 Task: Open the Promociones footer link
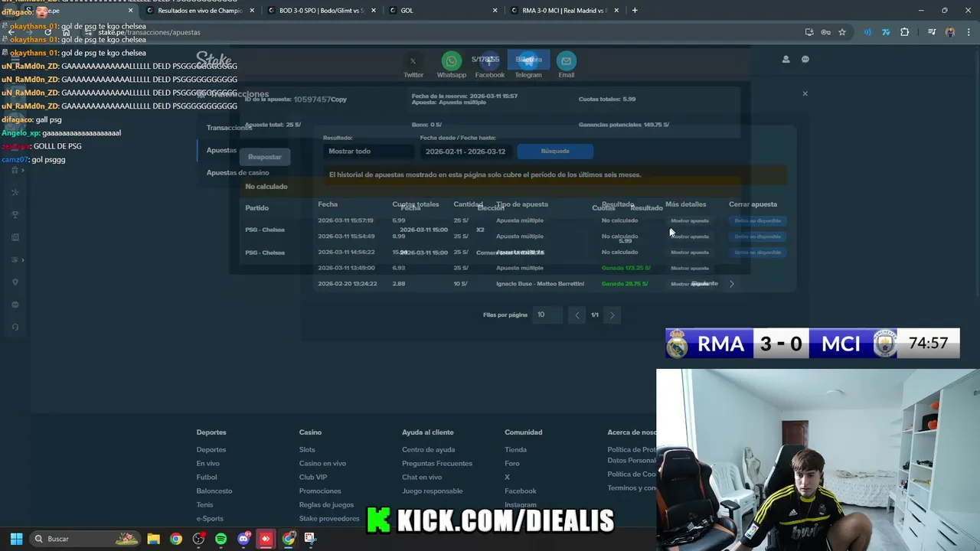pyautogui.click(x=320, y=491)
